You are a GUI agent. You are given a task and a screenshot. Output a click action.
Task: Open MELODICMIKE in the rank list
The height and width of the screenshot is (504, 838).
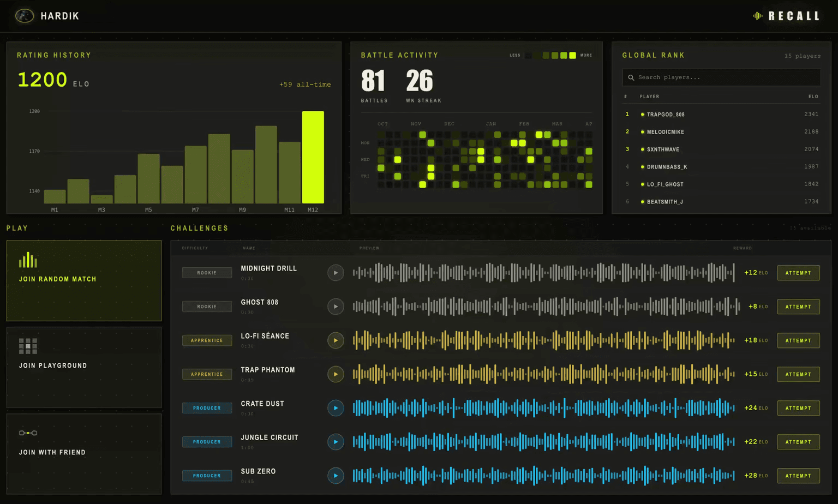(x=721, y=132)
